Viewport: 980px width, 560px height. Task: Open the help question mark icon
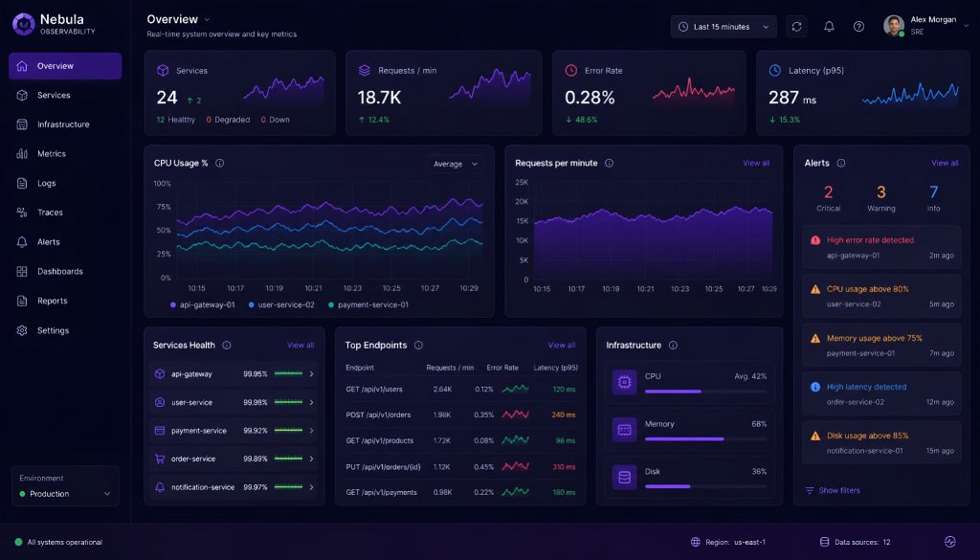coord(858,26)
